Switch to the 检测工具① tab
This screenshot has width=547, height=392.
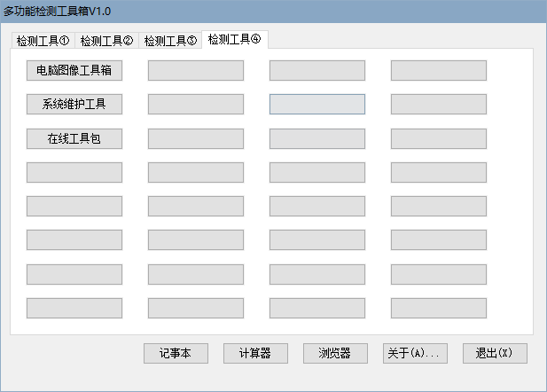tap(43, 41)
